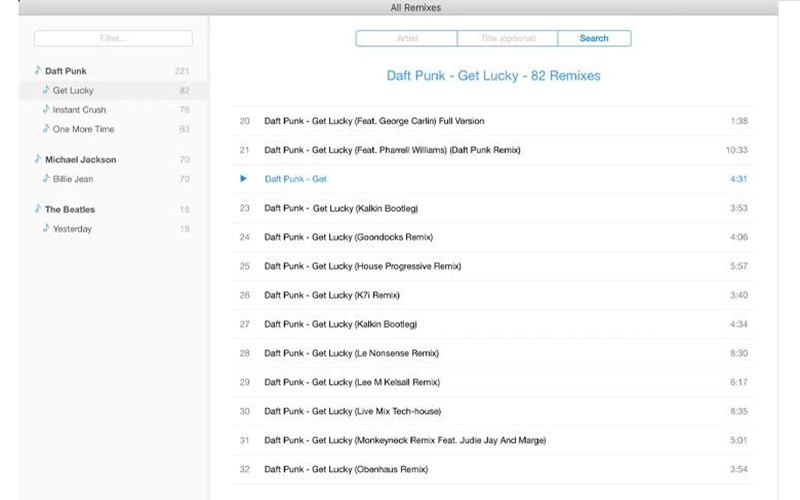
Task: Click the All Remixes window title
Action: click(x=416, y=8)
